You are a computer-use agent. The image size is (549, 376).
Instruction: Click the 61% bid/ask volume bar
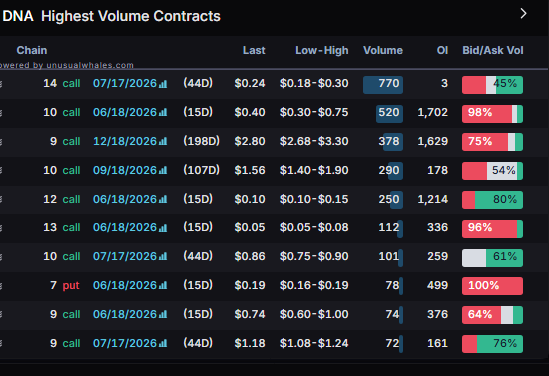coord(492,258)
